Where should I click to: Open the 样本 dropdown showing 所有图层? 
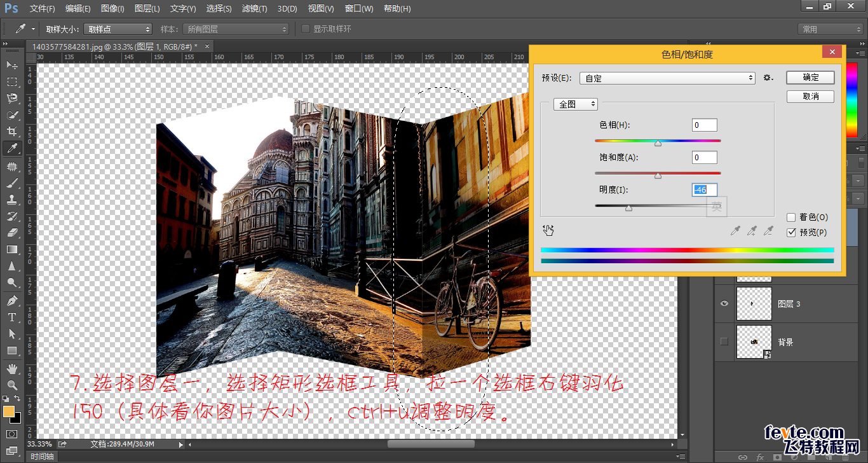point(234,29)
